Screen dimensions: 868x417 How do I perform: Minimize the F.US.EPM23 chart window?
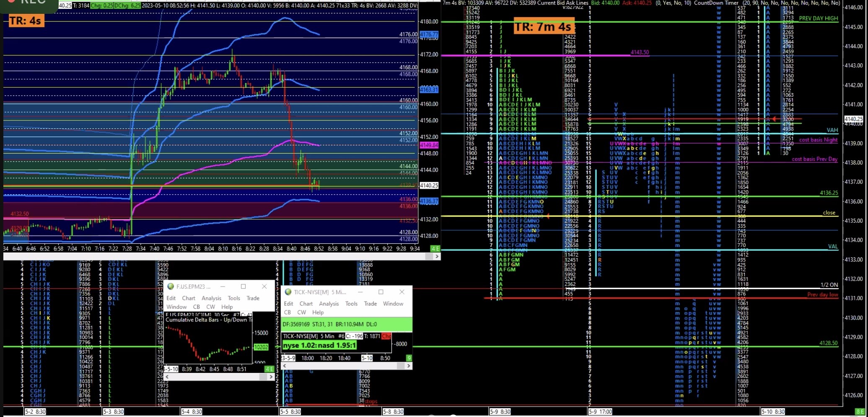pyautogui.click(x=223, y=287)
